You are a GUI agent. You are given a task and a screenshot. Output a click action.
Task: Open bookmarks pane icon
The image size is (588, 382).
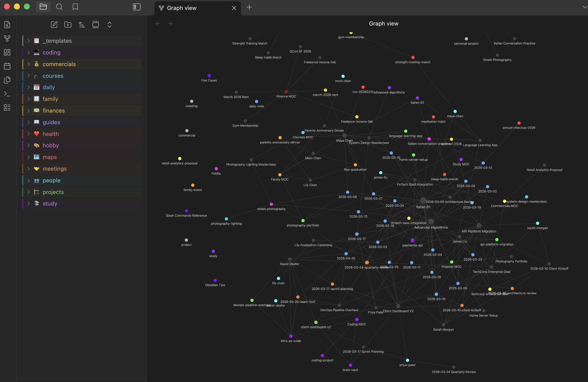[x=75, y=7]
